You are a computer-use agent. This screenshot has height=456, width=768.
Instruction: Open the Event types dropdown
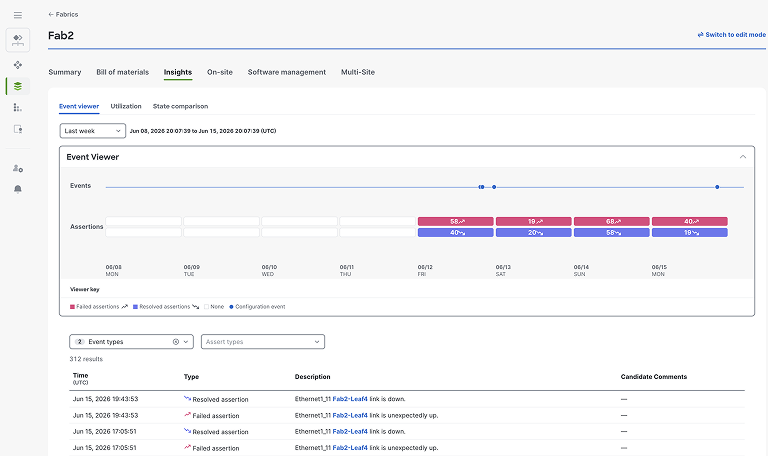[131, 342]
